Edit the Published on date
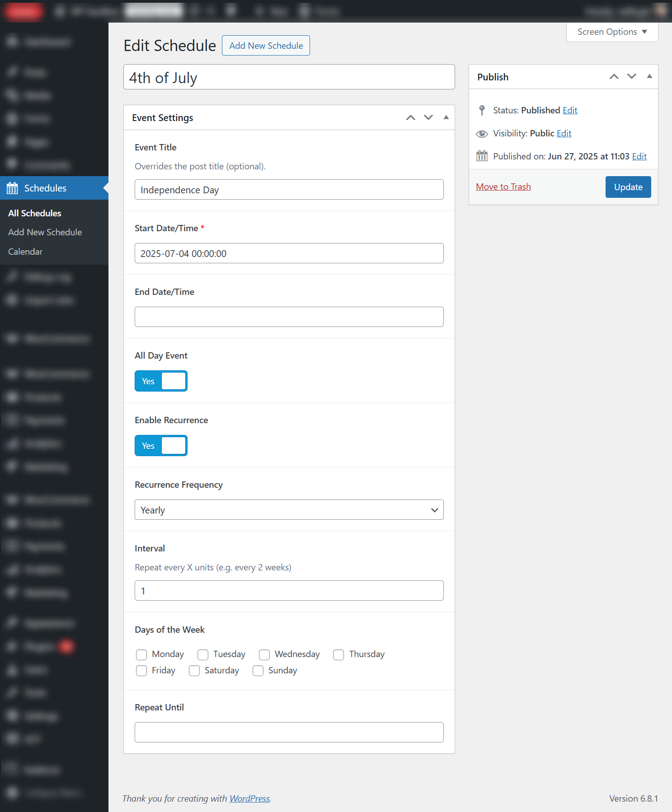Screen dimensions: 672x812 click(x=639, y=156)
